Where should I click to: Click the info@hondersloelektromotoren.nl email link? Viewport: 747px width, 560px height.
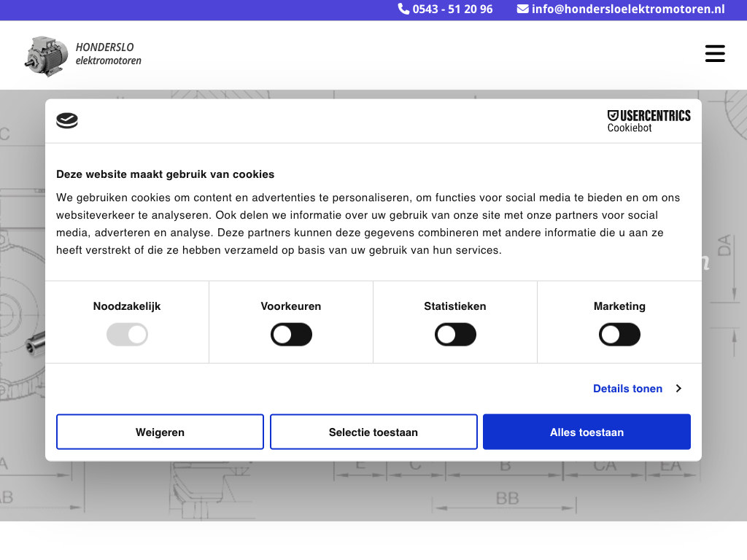click(x=628, y=9)
